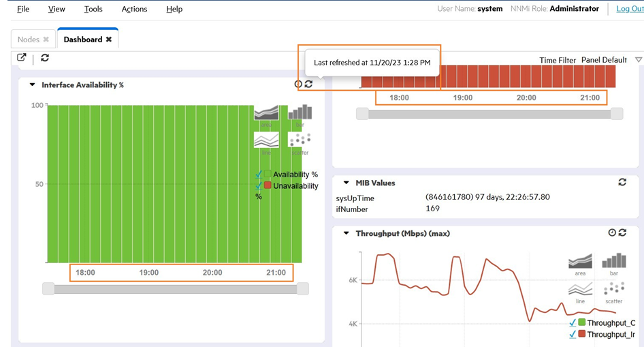This screenshot has height=347, width=644.
Task: Click the sysUpTime MIB label
Action: pos(355,198)
